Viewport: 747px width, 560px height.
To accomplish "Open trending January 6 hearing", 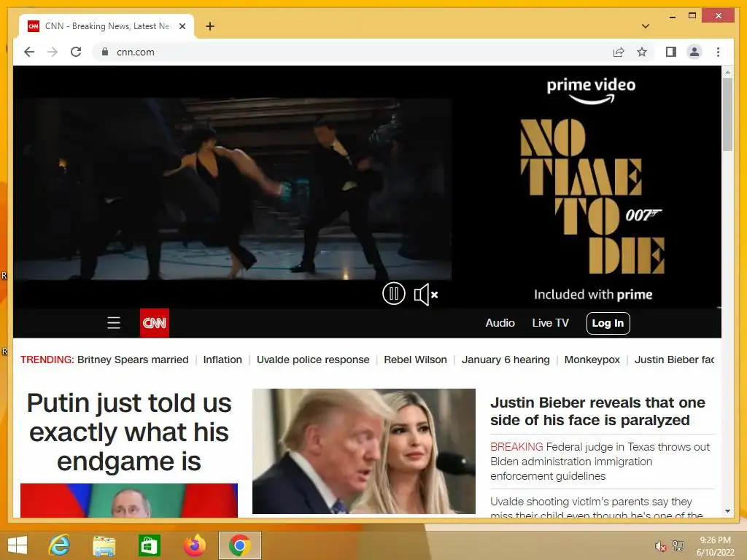I will (x=506, y=359).
